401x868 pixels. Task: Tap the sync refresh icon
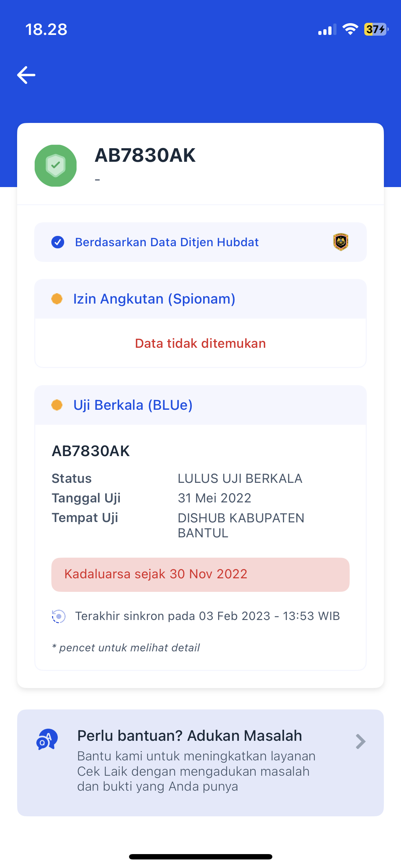coord(59,616)
